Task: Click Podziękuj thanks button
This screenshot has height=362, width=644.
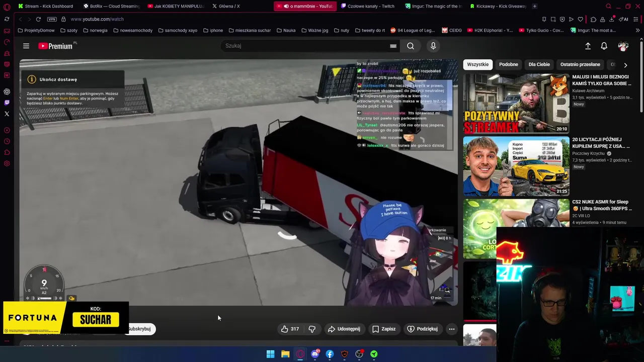Action: click(x=423, y=329)
